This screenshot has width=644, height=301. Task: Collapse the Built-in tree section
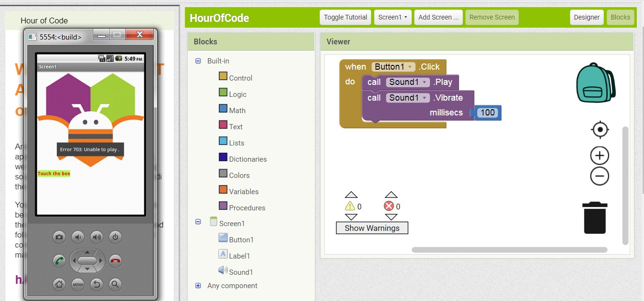[x=198, y=61]
